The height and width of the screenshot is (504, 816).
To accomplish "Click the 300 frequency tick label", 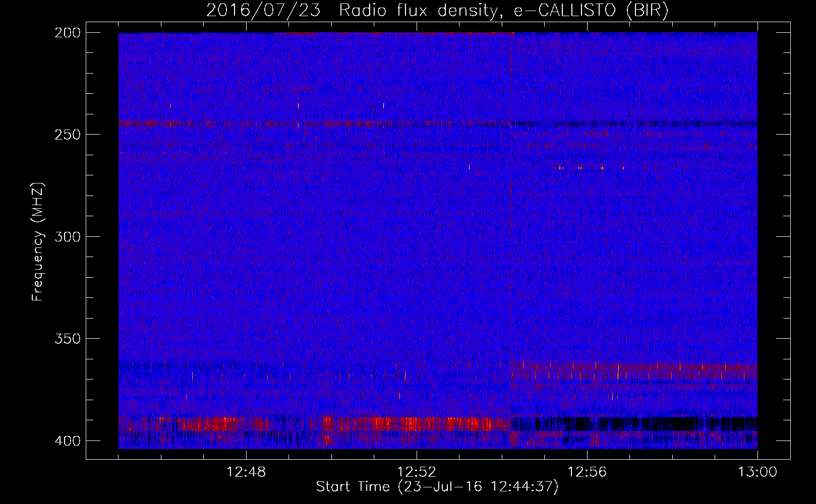I will tap(67, 236).
